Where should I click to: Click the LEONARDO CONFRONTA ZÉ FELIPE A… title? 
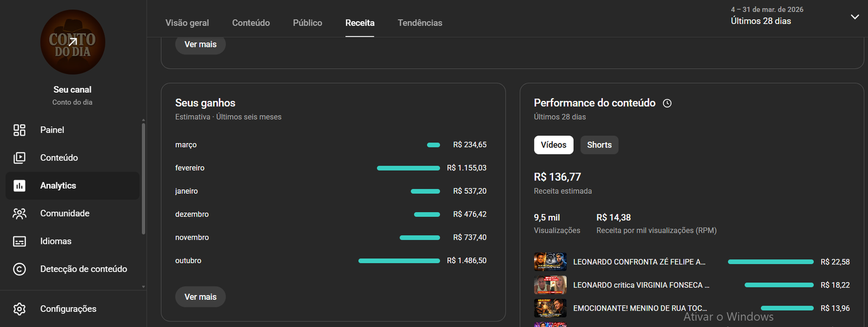(x=639, y=262)
